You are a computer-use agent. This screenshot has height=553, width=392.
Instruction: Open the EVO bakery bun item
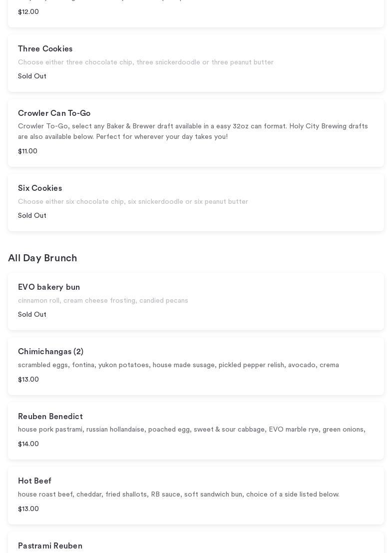(x=49, y=287)
